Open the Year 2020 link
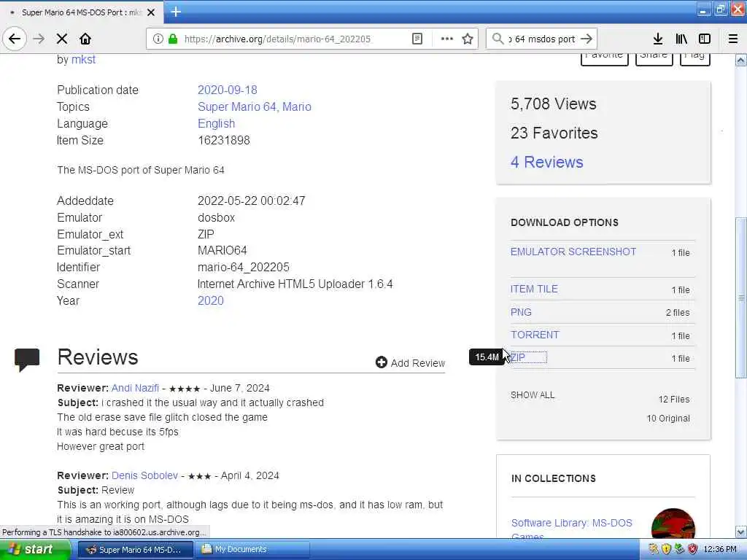The height and width of the screenshot is (560, 747). [x=211, y=300]
